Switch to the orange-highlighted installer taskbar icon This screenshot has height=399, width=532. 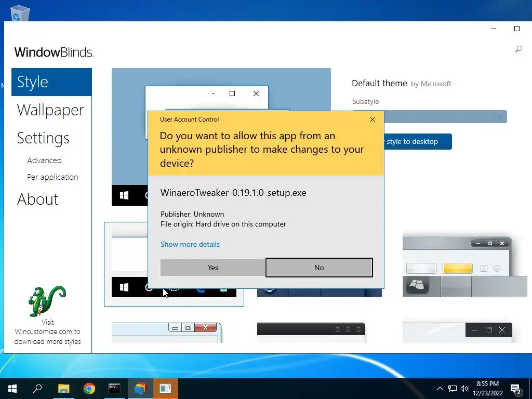166,389
